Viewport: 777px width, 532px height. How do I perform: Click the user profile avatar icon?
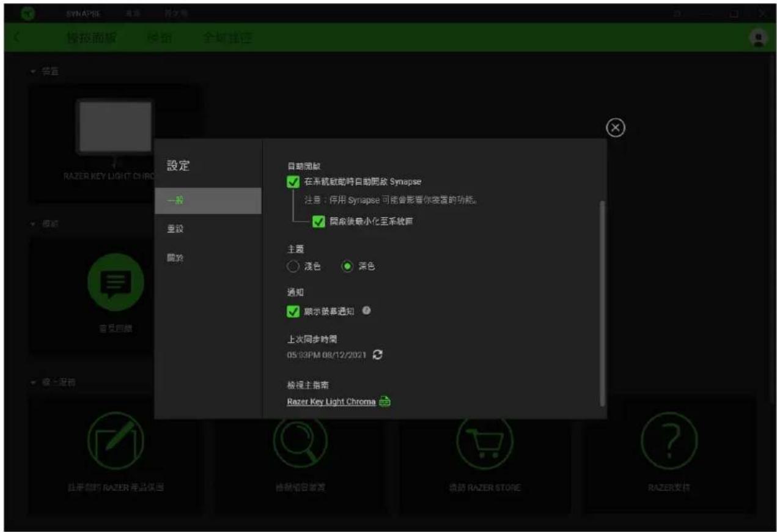click(x=758, y=39)
